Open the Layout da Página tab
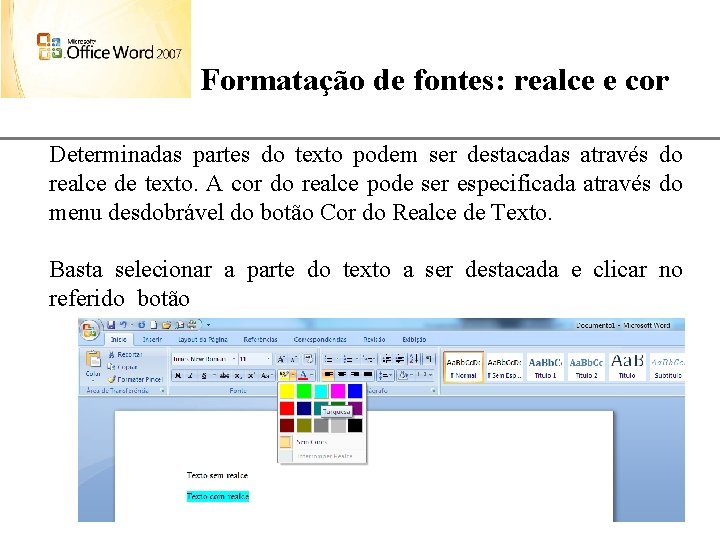The width and height of the screenshot is (720, 540). [x=203, y=340]
